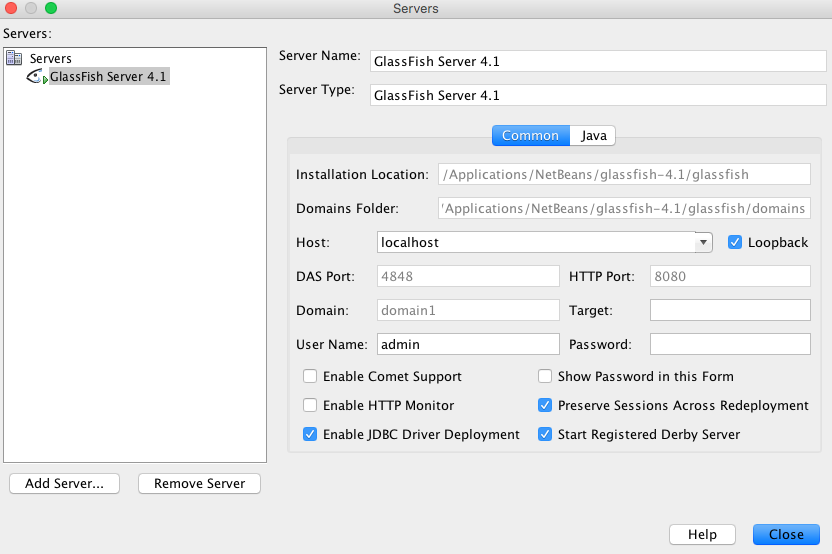Click into the Password field
This screenshot has width=832, height=554.
[x=730, y=344]
